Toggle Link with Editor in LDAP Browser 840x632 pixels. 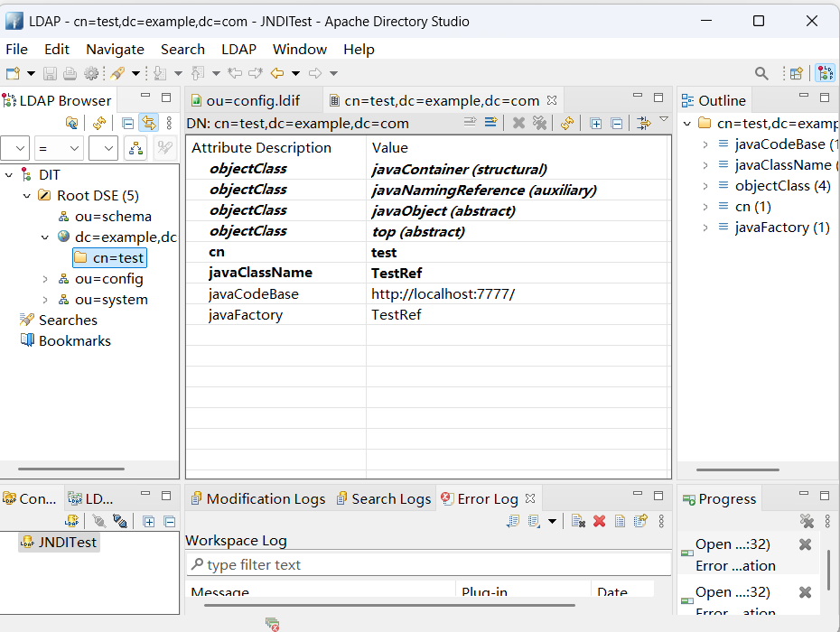tap(149, 123)
